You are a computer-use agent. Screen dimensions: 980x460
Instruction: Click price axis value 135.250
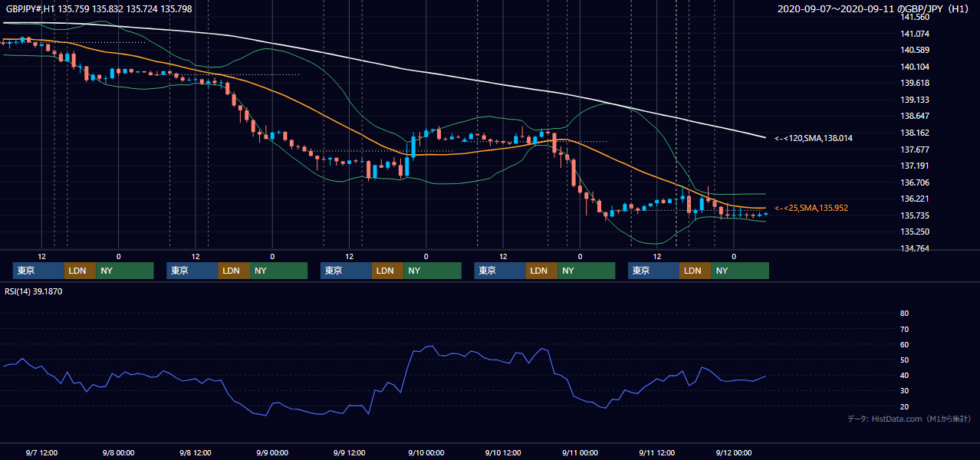tap(914, 232)
